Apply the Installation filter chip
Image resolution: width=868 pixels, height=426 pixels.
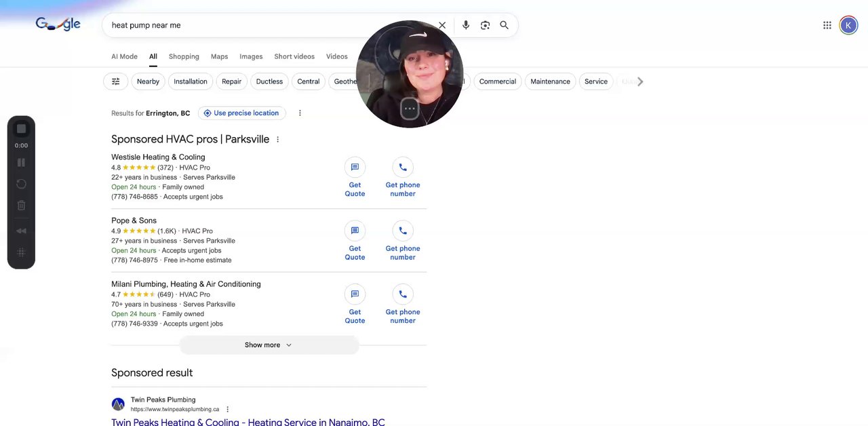(x=191, y=81)
